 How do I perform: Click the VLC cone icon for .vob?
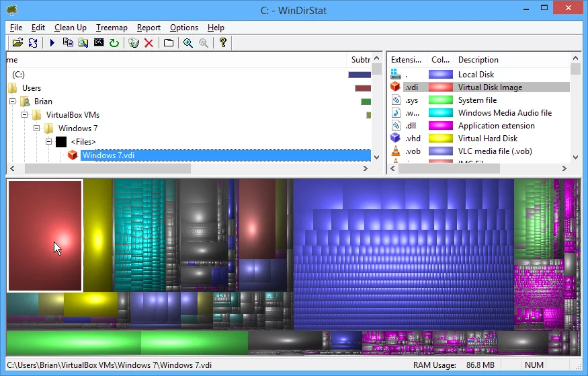[396, 151]
